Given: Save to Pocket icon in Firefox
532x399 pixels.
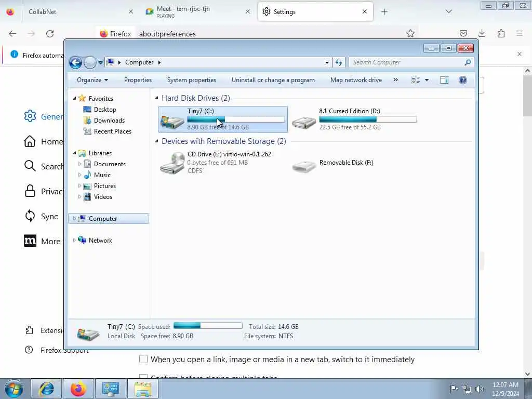Looking at the screenshot, I should 463,33.
